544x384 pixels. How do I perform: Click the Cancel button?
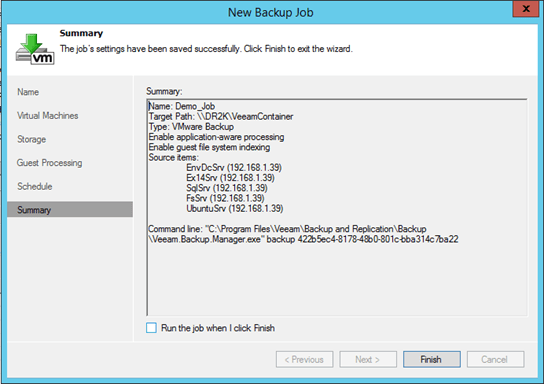(x=495, y=359)
